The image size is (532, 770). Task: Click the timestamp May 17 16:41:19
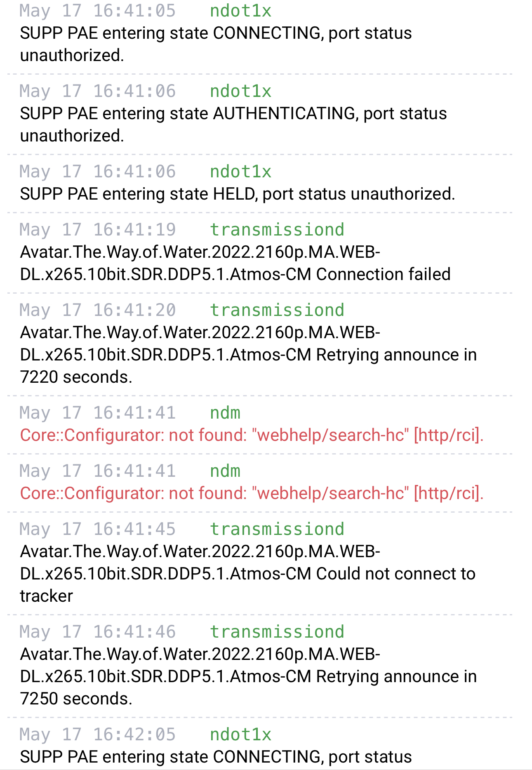(98, 230)
